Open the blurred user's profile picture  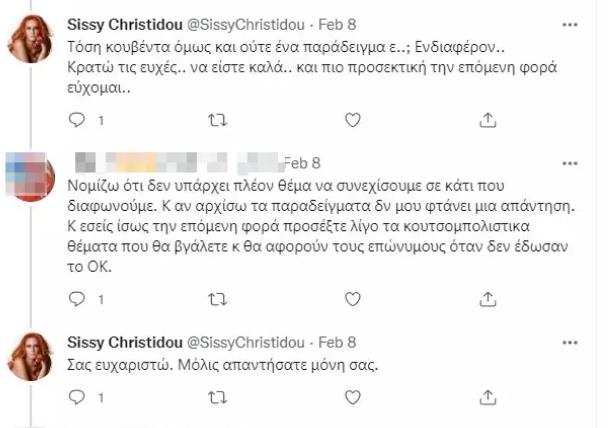[x=30, y=177]
